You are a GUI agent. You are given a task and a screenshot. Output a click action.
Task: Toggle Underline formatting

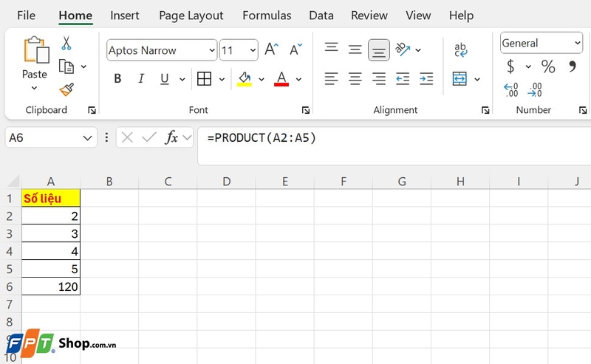tap(164, 79)
